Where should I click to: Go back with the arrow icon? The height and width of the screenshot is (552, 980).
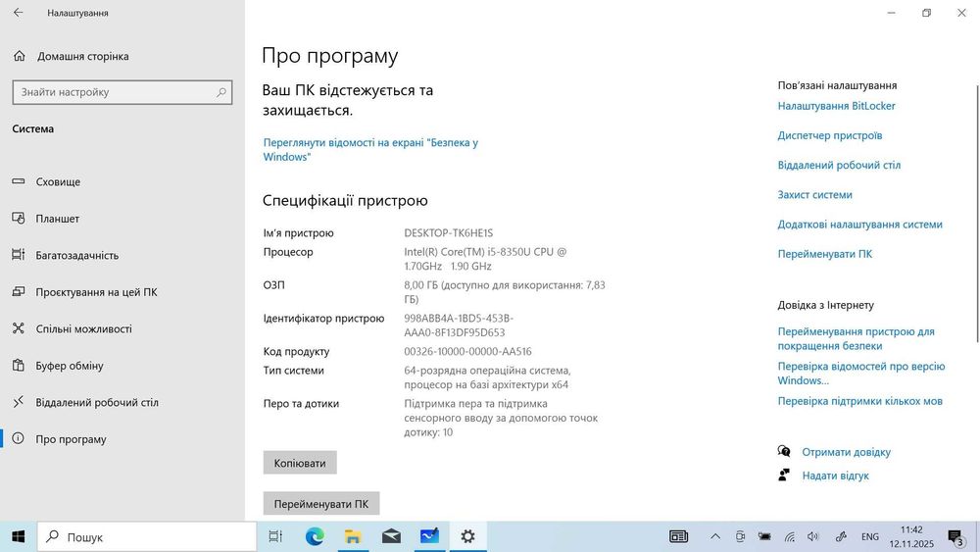[x=18, y=13]
